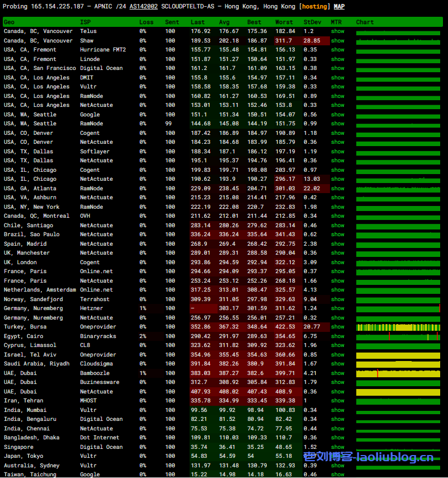
Task: Show MTR for Vancouver Telus row
Action: pyautogui.click(x=338, y=31)
